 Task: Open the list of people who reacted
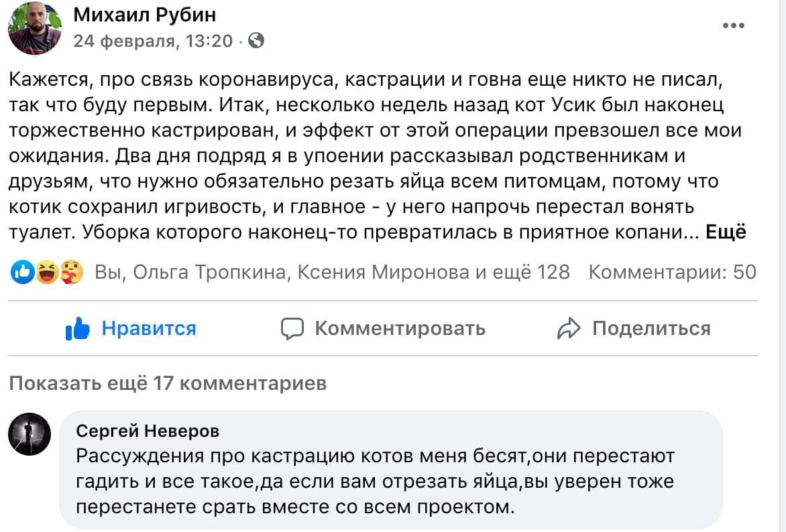coord(332,272)
